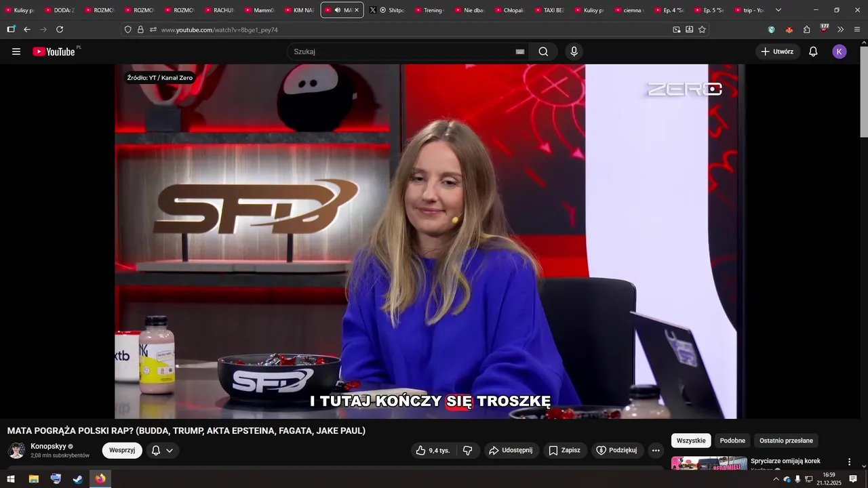868x488 pixels.
Task: Switch to the "KIM NA" tab
Action: 300,10
